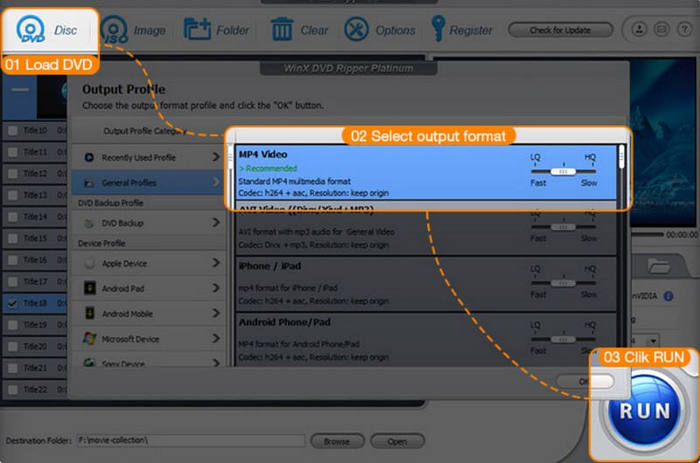The image size is (700, 463).
Task: Click the blue info icon beside nVIDIA
Action: click(x=668, y=296)
